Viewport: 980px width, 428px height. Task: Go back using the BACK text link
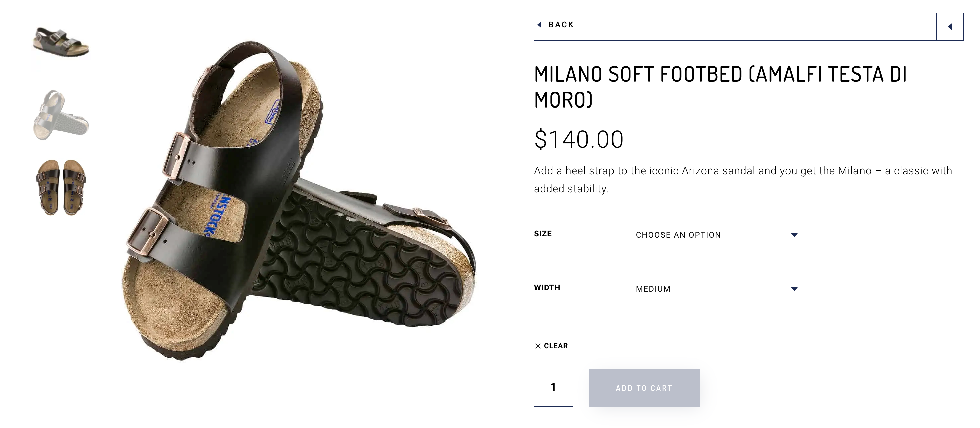pyautogui.click(x=561, y=25)
